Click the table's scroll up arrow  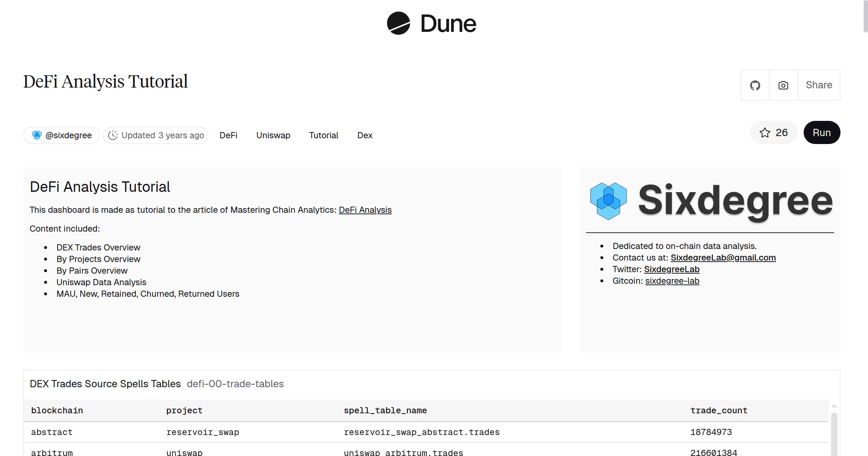834,406
